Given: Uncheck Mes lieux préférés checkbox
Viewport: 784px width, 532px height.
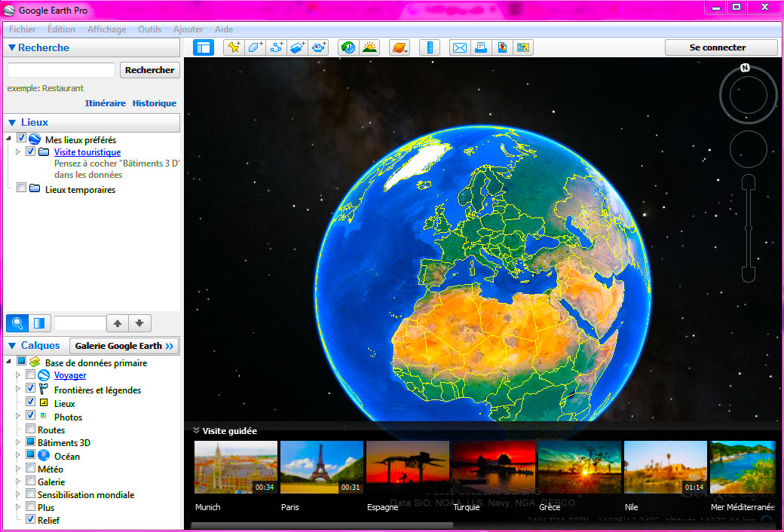Looking at the screenshot, I should [x=21, y=137].
